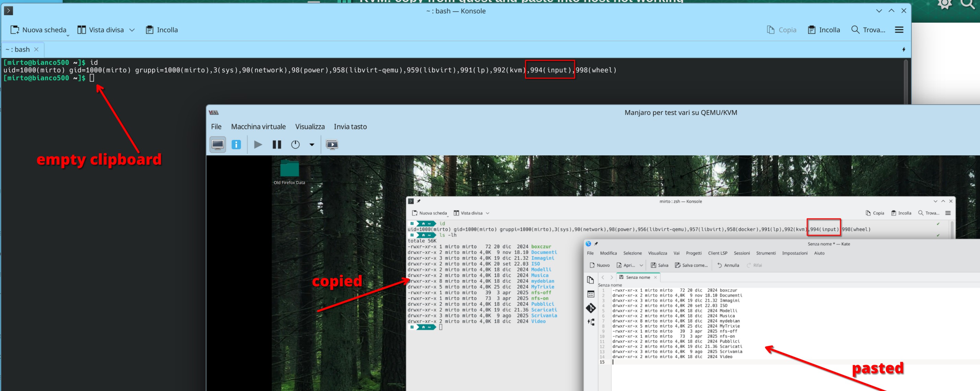The image size is (980, 391).
Task: Click Salva in Kate toolbar
Action: (x=659, y=265)
